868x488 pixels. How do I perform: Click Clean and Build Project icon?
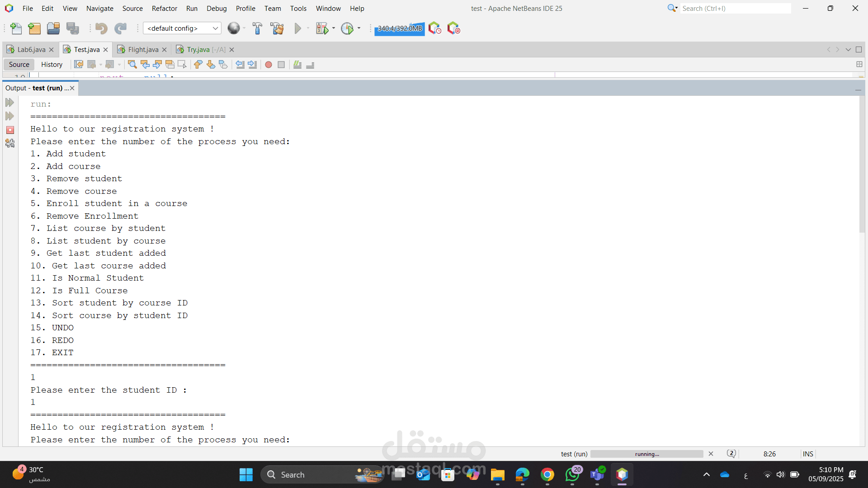coord(277,28)
